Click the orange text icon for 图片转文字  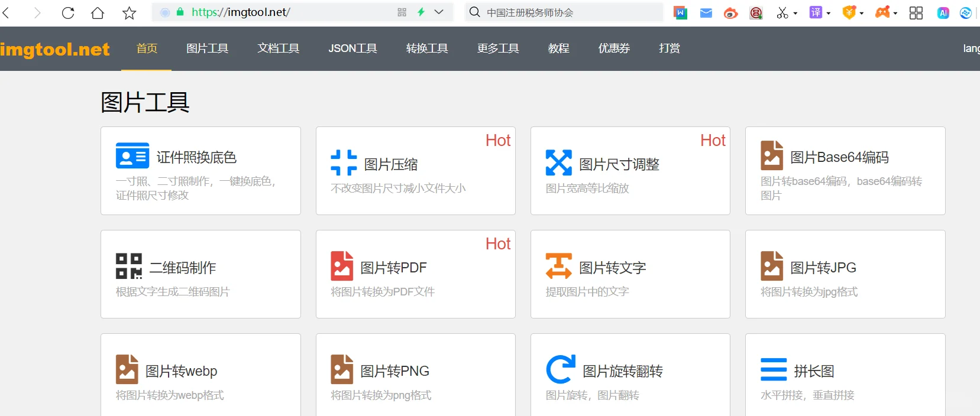[x=558, y=266]
